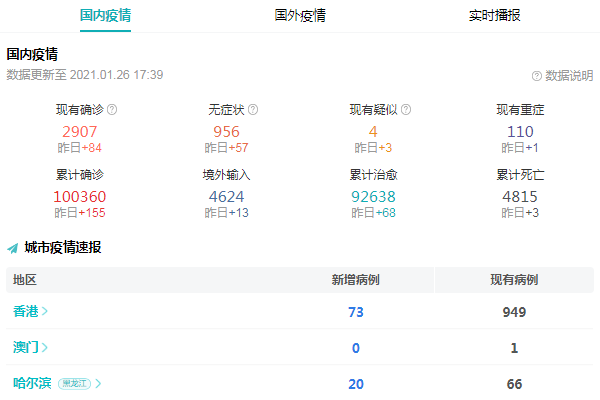Go to the 实时播报 tab

tap(494, 16)
